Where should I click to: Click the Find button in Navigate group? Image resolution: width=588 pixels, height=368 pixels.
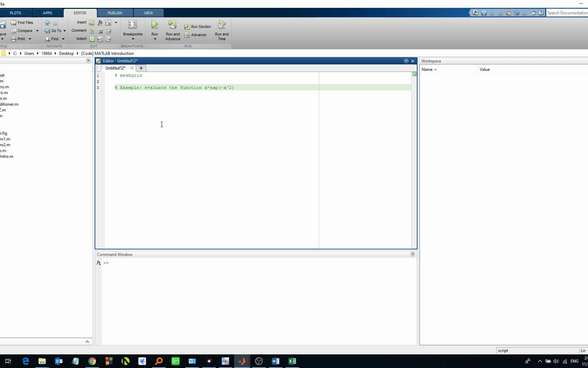[52, 39]
